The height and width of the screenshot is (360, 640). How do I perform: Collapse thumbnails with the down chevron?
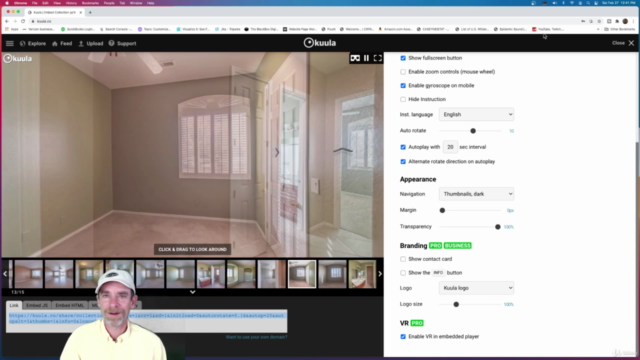click(x=193, y=292)
